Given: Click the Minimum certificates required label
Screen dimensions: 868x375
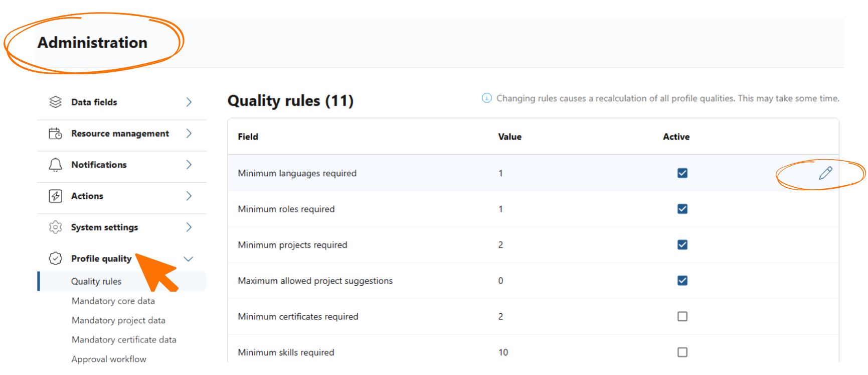Looking at the screenshot, I should coord(298,317).
